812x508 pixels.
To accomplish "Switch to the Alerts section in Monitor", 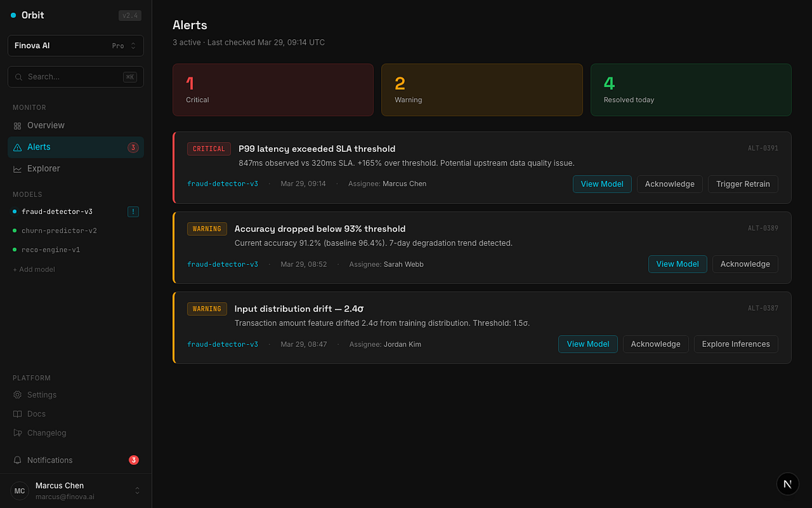I will 39,146.
